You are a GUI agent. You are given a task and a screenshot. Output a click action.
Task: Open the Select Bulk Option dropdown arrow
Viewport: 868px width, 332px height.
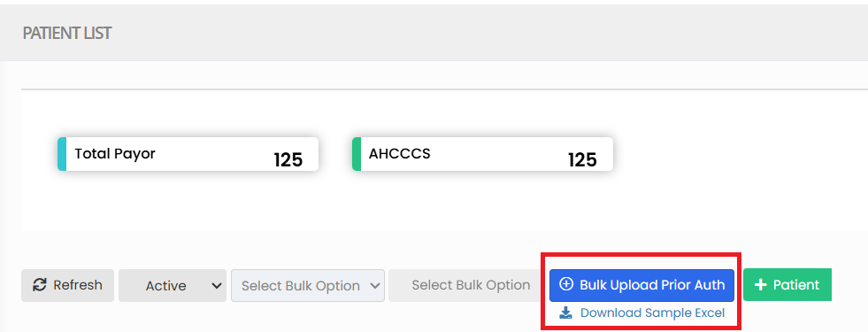coord(375,286)
